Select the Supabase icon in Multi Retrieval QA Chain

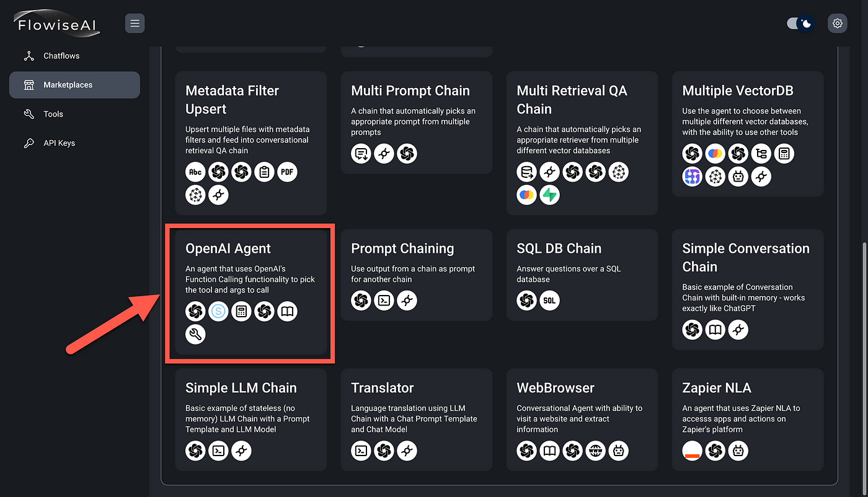[x=549, y=195]
